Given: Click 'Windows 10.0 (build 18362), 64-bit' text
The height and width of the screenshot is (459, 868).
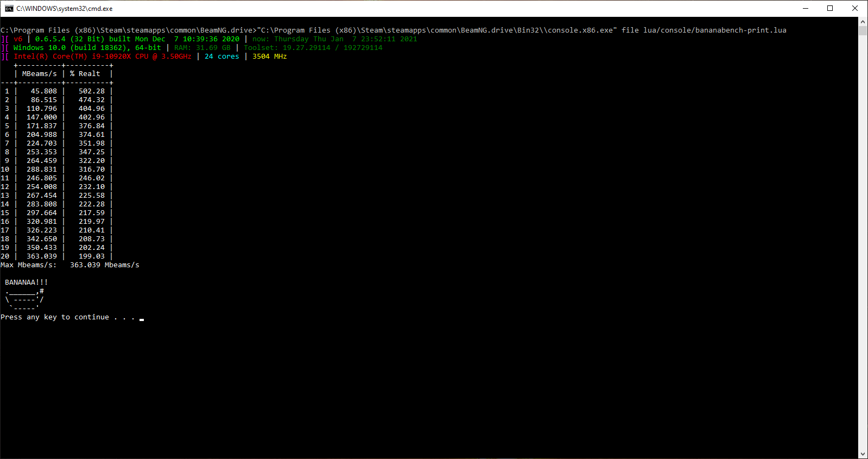Looking at the screenshot, I should coord(87,48).
